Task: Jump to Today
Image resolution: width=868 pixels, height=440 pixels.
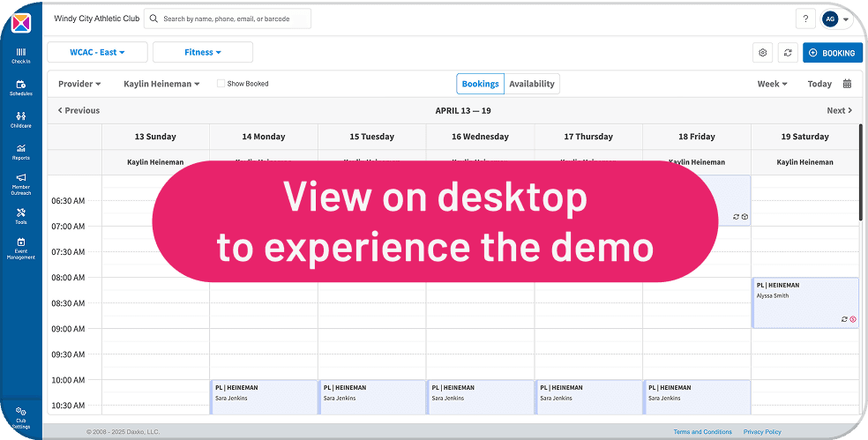Action: pyautogui.click(x=819, y=84)
